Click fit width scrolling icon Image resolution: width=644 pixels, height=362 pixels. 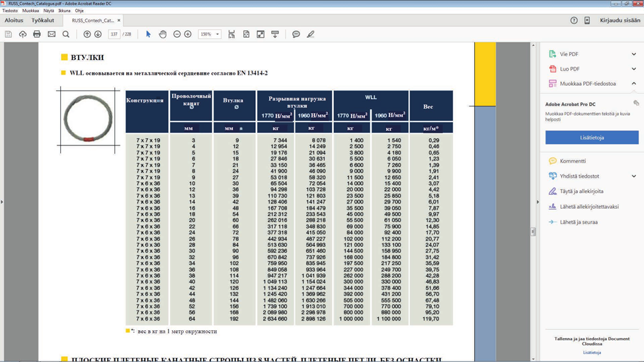tap(231, 34)
